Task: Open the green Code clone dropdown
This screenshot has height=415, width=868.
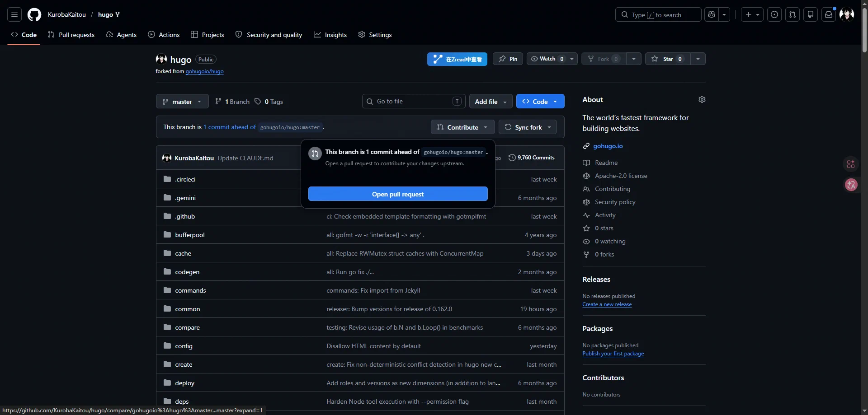Action: coord(540,102)
